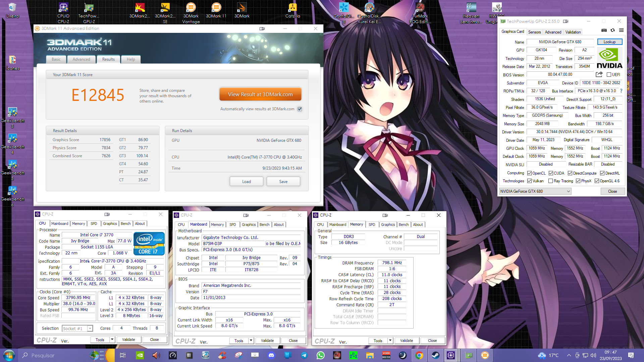644x362 pixels.
Task: Click the Load button in 3DMark 11
Action: (246, 181)
